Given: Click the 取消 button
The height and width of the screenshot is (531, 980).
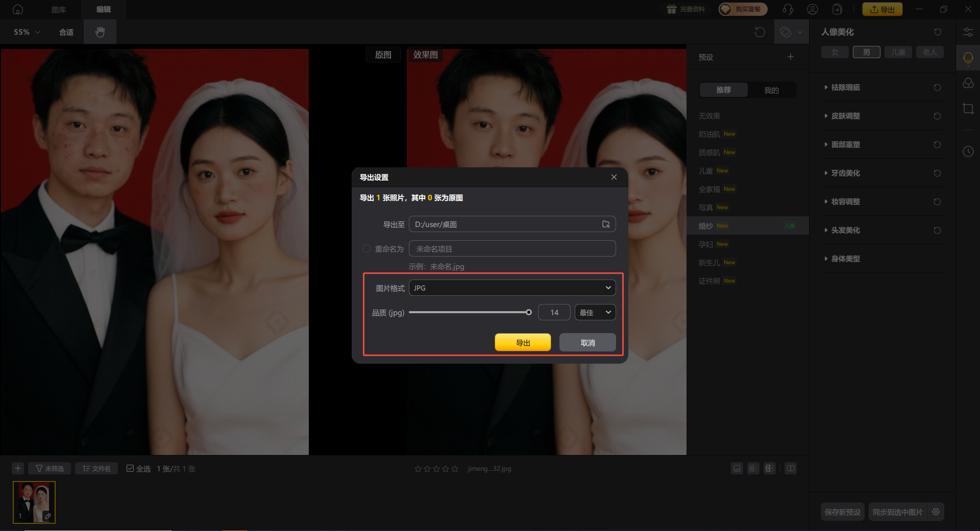Looking at the screenshot, I should coord(587,342).
